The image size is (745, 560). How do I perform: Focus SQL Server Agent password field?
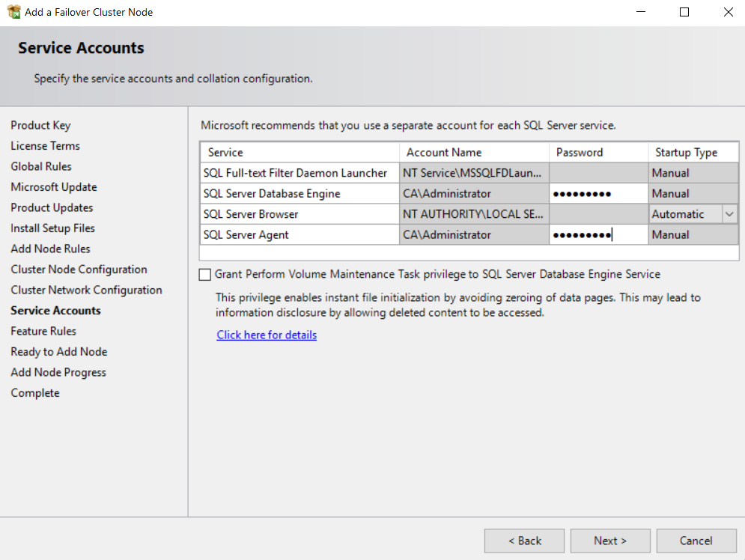point(599,234)
